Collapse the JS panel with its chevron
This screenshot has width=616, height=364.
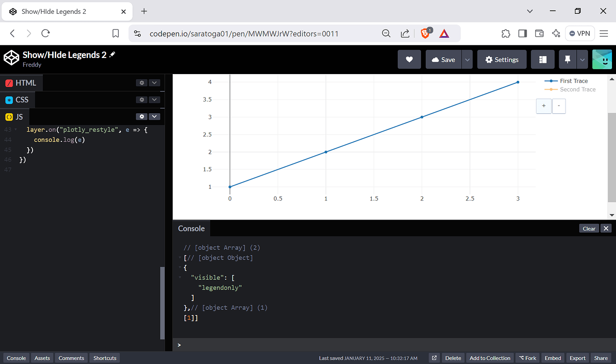click(x=154, y=116)
